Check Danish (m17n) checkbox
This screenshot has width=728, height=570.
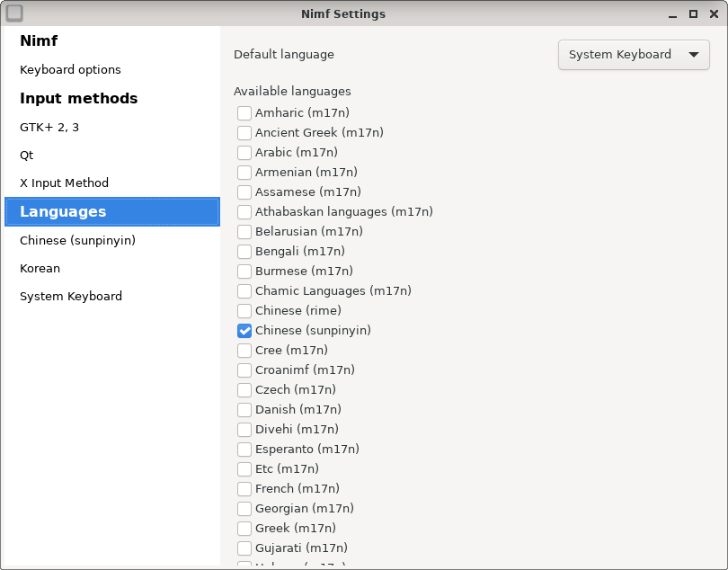[x=244, y=410]
